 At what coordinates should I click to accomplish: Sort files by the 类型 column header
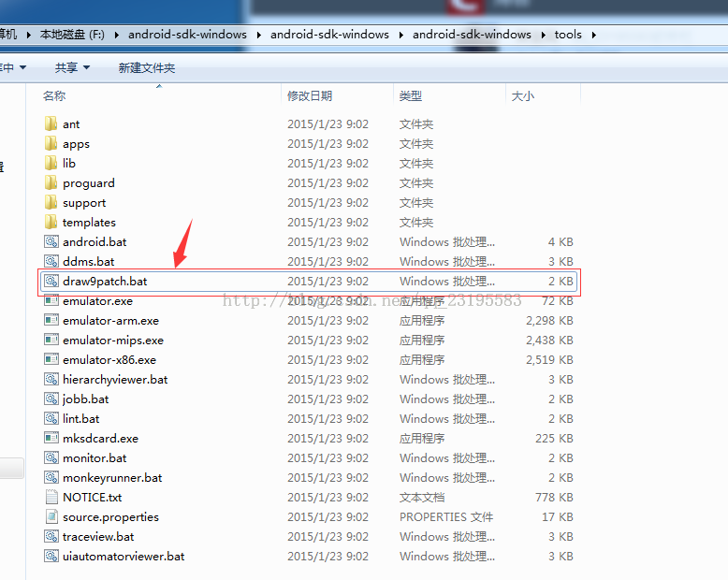(449, 95)
